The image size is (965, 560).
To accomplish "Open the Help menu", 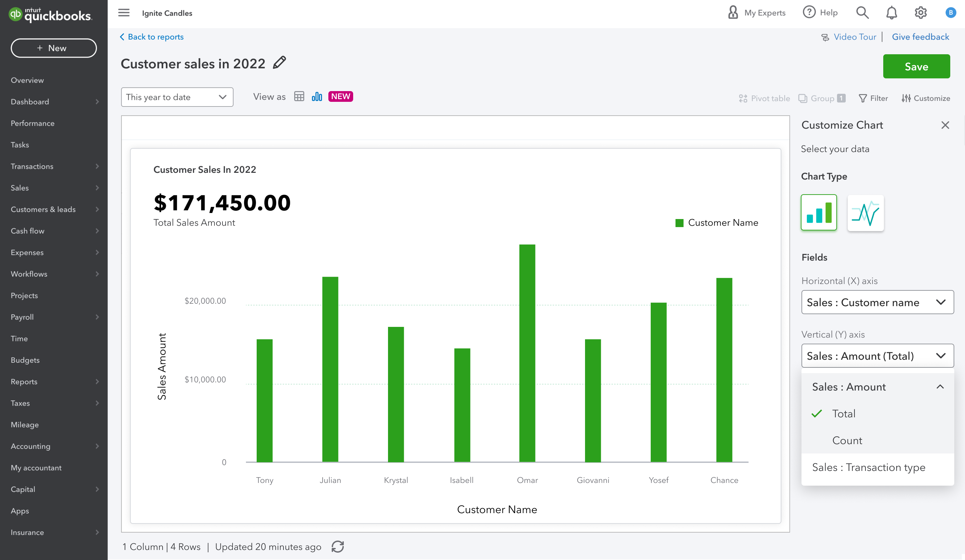I will click(820, 13).
